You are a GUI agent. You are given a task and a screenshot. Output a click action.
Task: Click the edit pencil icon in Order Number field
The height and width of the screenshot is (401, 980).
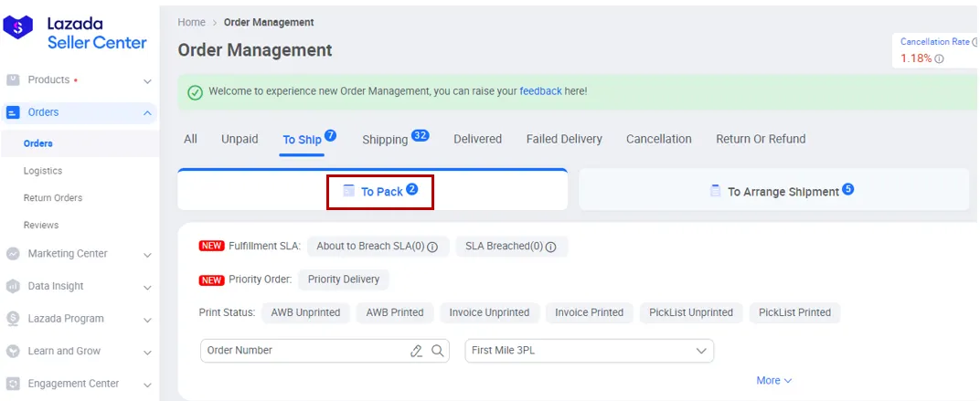click(417, 351)
